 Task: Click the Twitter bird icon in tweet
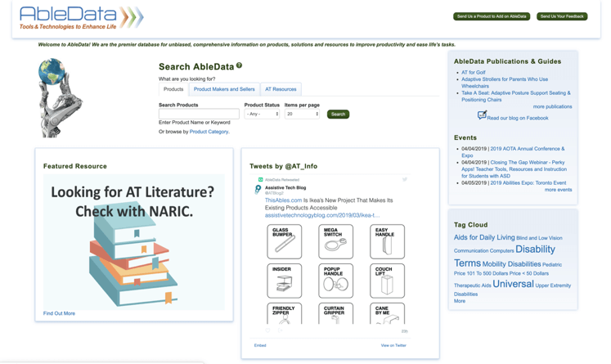(405, 179)
